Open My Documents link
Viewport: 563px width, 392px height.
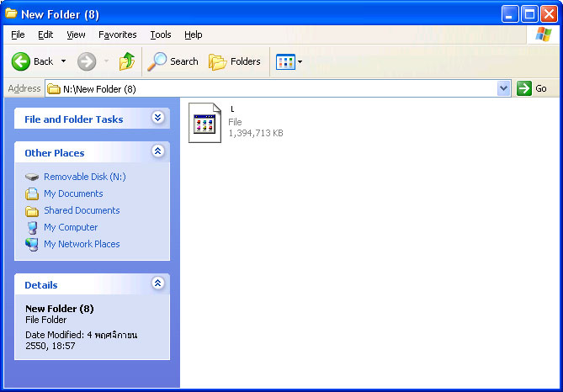[x=73, y=193]
